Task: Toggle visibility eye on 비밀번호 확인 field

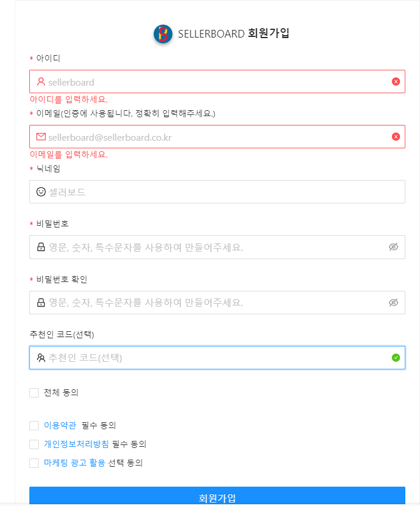Action: (395, 303)
